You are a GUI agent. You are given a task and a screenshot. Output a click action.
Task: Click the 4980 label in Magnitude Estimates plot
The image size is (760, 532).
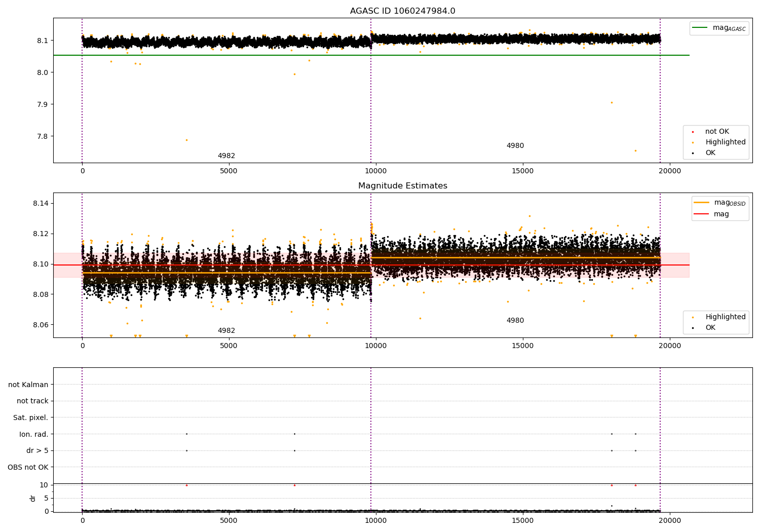(515, 321)
